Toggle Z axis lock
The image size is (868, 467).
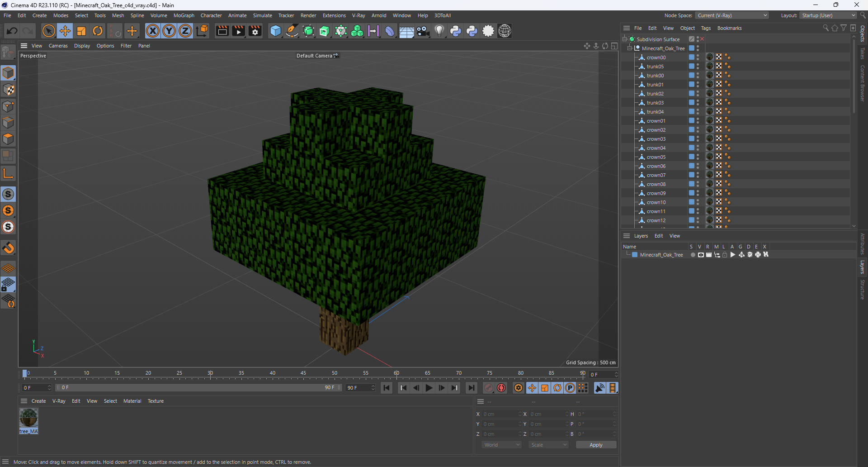click(x=185, y=31)
